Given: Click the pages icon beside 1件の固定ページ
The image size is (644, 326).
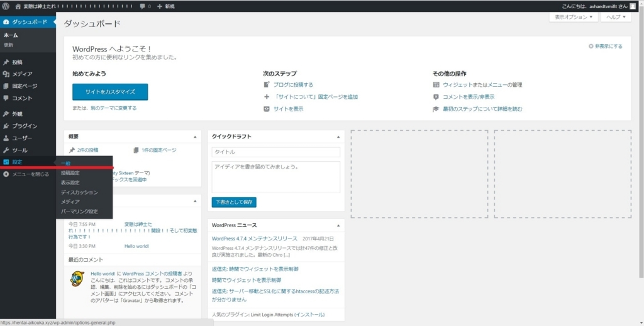Looking at the screenshot, I should point(136,150).
